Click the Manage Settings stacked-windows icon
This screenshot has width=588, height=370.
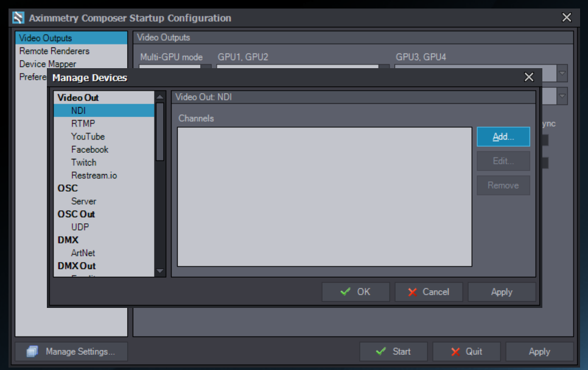point(32,351)
